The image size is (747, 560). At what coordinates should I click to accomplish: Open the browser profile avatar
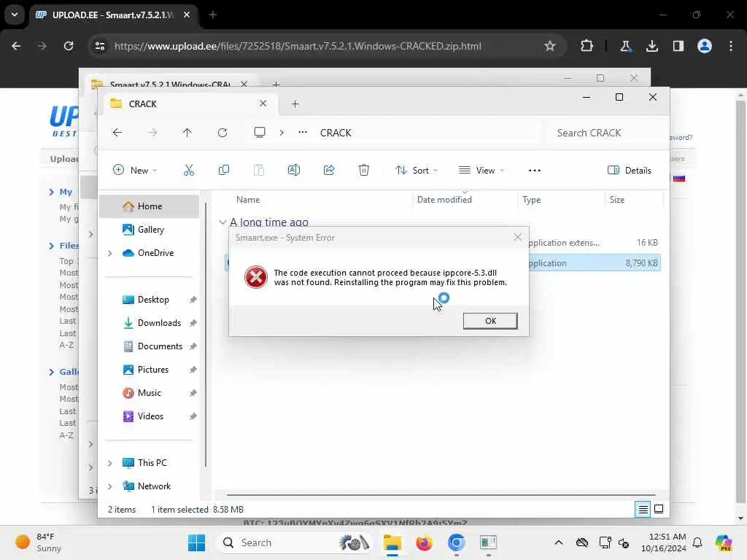pos(704,46)
